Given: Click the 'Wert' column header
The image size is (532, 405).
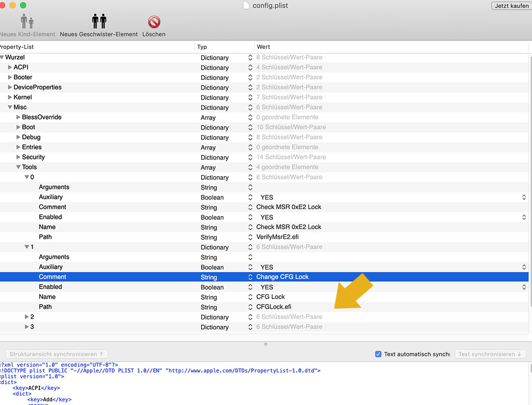Looking at the screenshot, I should (263, 47).
